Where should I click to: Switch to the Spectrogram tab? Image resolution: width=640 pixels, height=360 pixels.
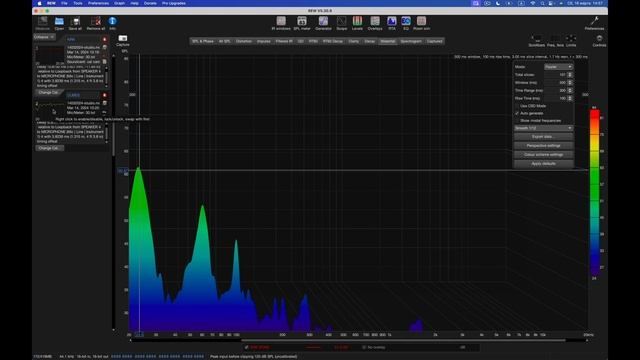pyautogui.click(x=411, y=41)
